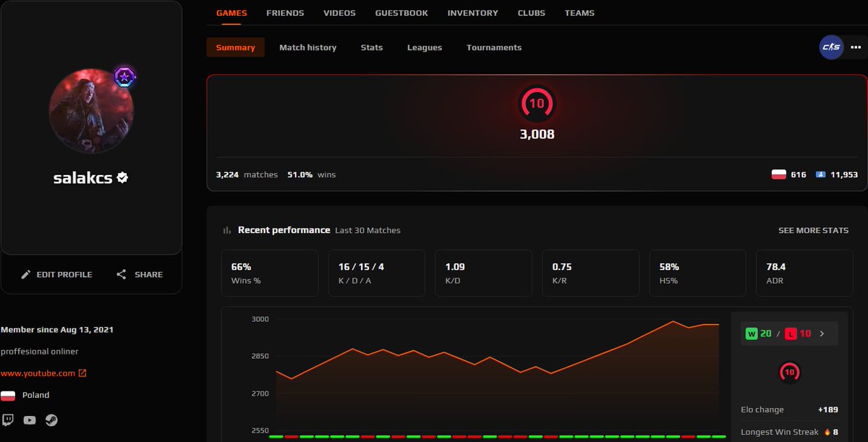Viewport: 868px width, 442px height.
Task: Click the bar chart icon beside Recent performance
Action: click(227, 230)
